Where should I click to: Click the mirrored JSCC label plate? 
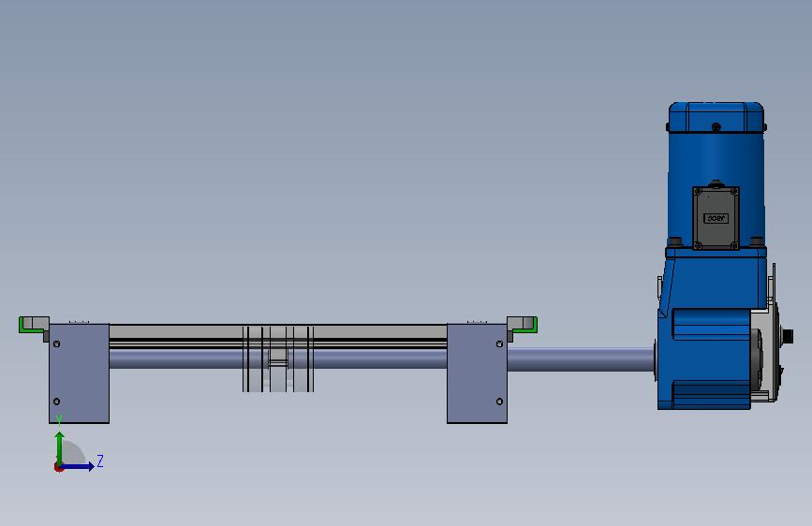click(716, 218)
